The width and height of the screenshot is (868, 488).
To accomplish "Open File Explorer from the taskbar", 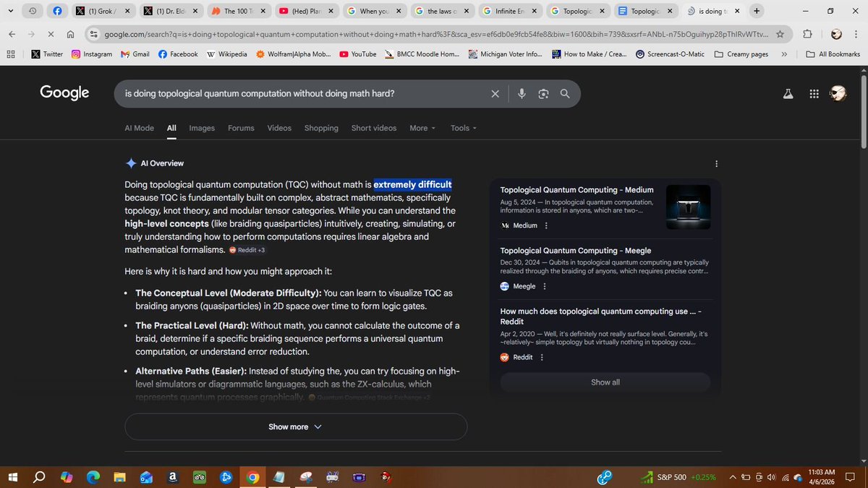I will click(x=120, y=477).
